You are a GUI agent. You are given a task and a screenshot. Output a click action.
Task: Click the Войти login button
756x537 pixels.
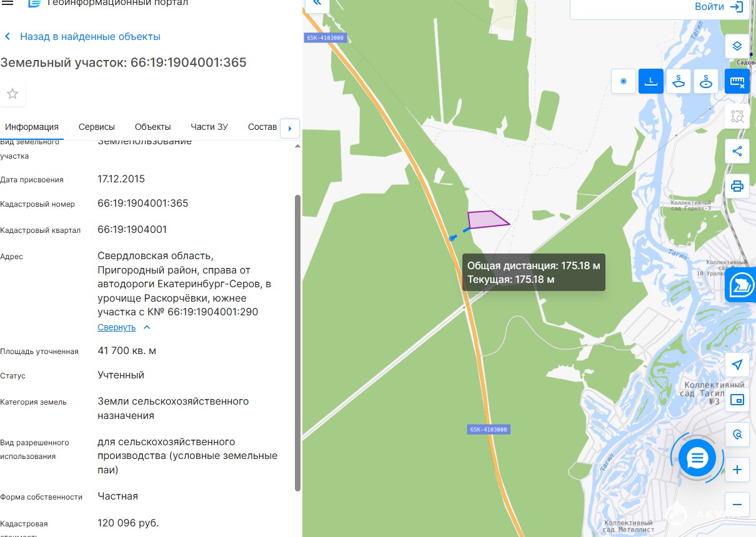(719, 7)
